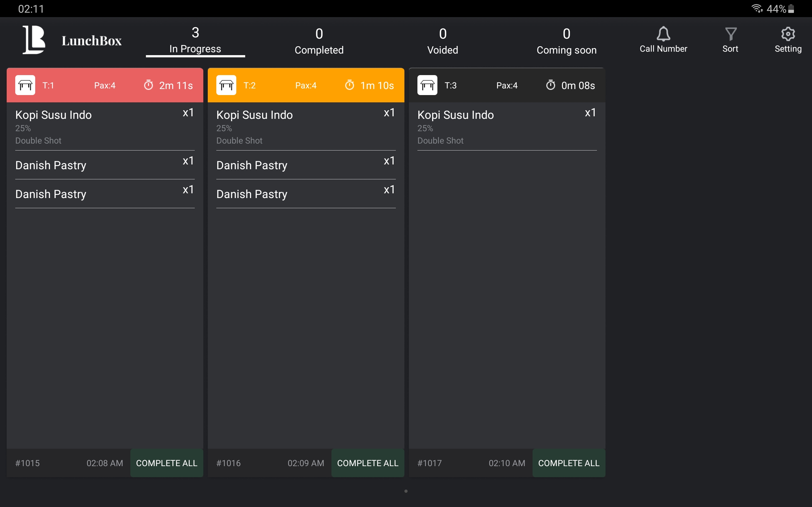Tap the Call Number bell icon
812x507 pixels.
[663, 34]
